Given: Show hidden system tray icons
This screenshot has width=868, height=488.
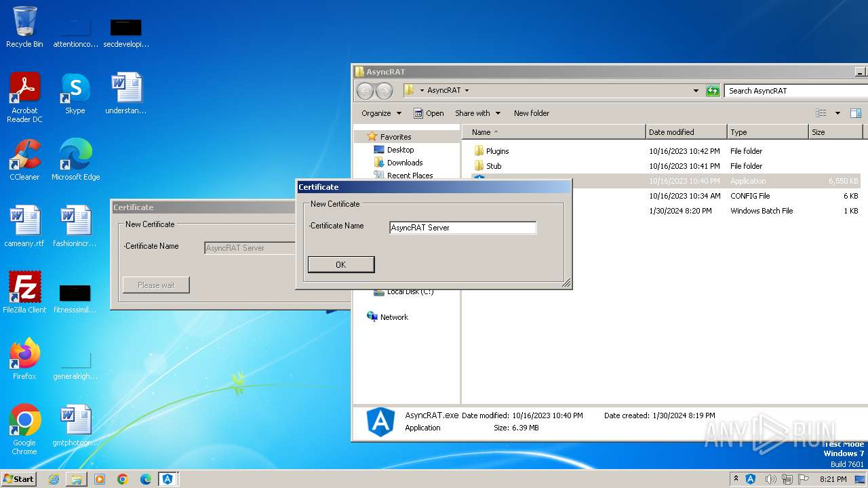Looking at the screenshot, I should [x=736, y=479].
